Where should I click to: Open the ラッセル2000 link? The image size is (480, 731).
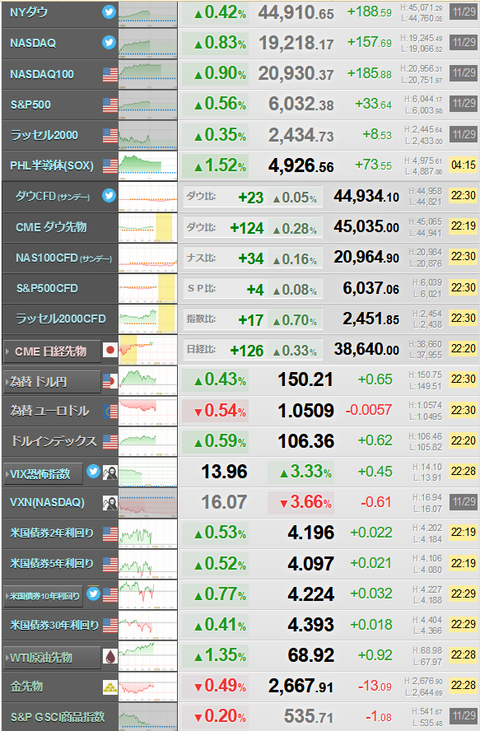click(44, 135)
